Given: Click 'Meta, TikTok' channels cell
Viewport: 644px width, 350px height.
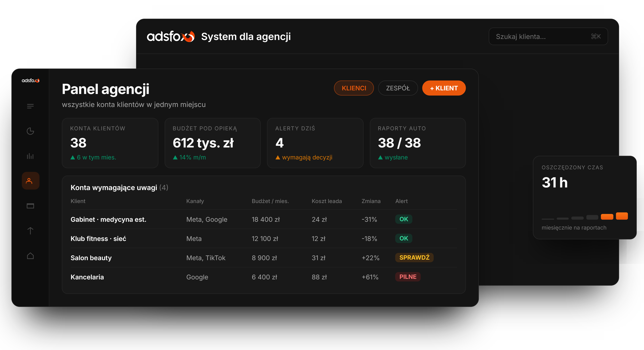Looking at the screenshot, I should pos(206,258).
